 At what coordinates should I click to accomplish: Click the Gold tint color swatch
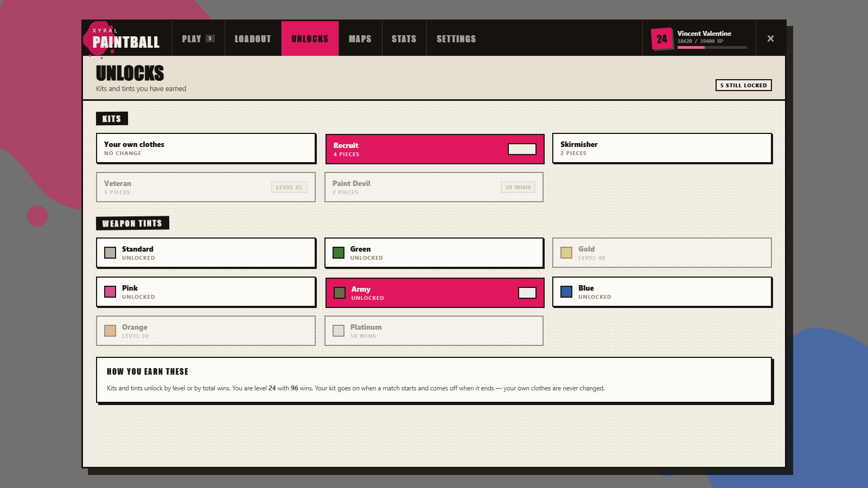[566, 253]
